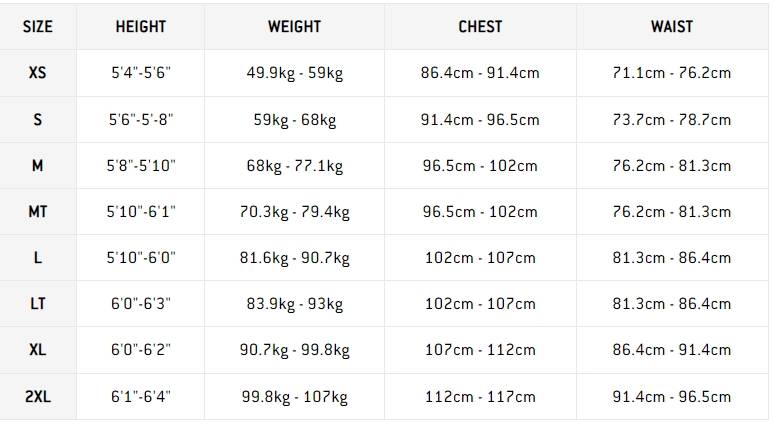774x428 pixels.
Task: Click the chest cell 86.4cm - 91.4cm
Action: 480,73
